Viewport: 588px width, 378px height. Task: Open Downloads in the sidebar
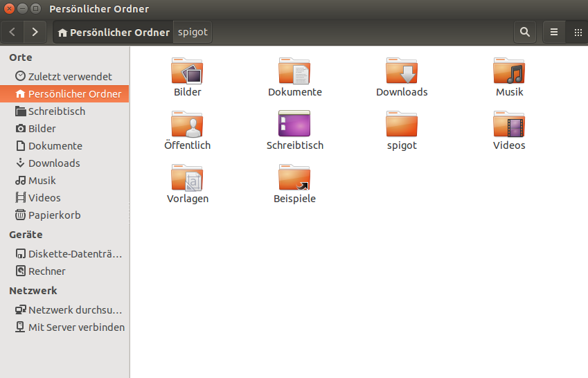tap(64, 163)
